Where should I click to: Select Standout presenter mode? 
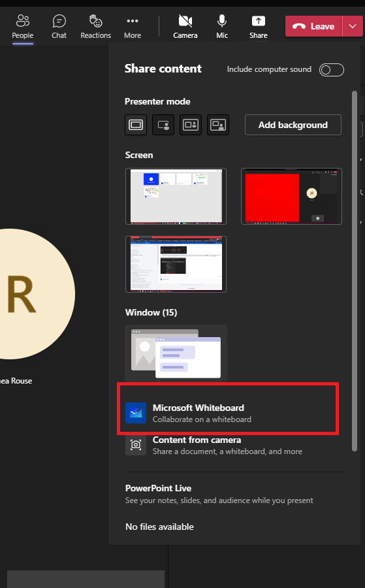[x=163, y=125]
